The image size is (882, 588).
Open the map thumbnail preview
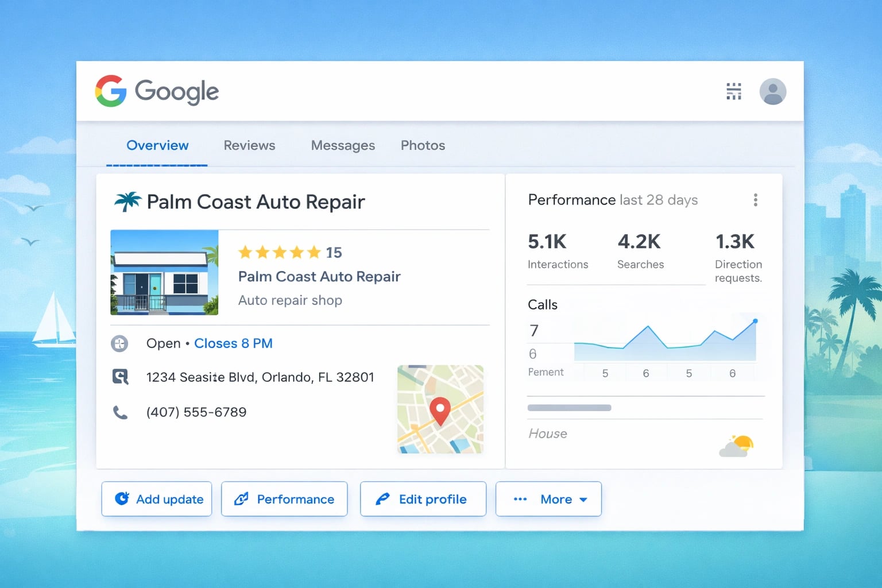tap(440, 409)
